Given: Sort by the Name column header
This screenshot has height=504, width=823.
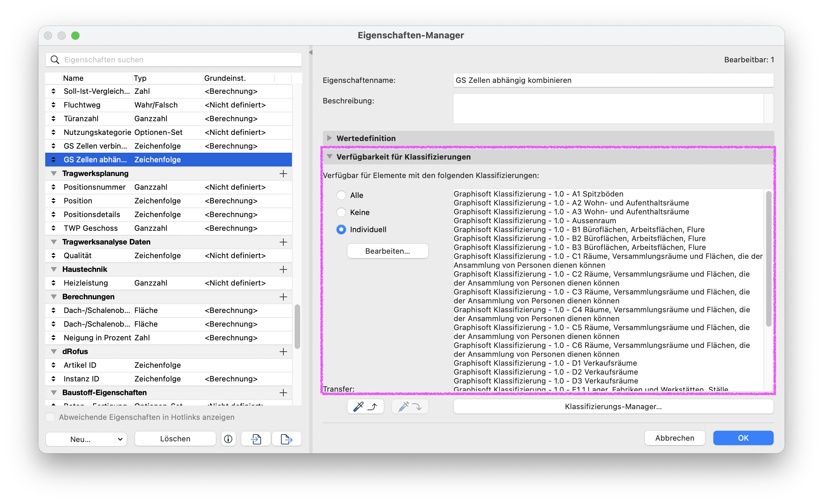Looking at the screenshot, I should pyautogui.click(x=97, y=78).
